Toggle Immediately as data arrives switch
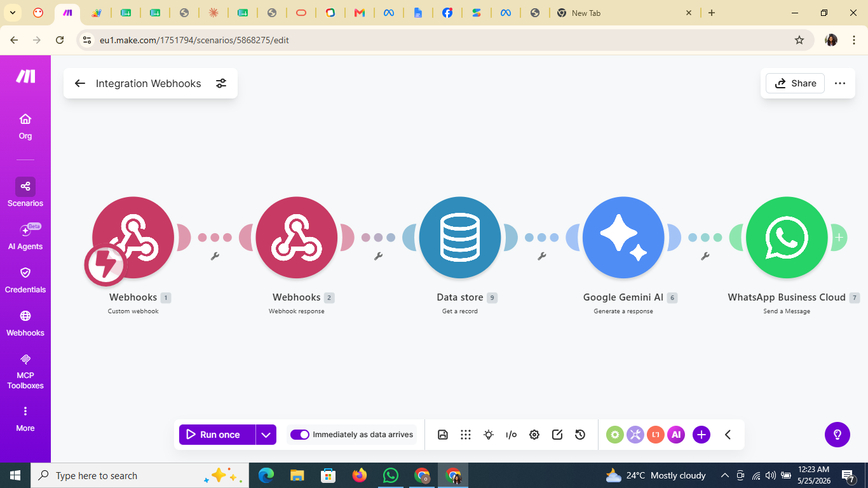This screenshot has height=488, width=868. point(300,435)
